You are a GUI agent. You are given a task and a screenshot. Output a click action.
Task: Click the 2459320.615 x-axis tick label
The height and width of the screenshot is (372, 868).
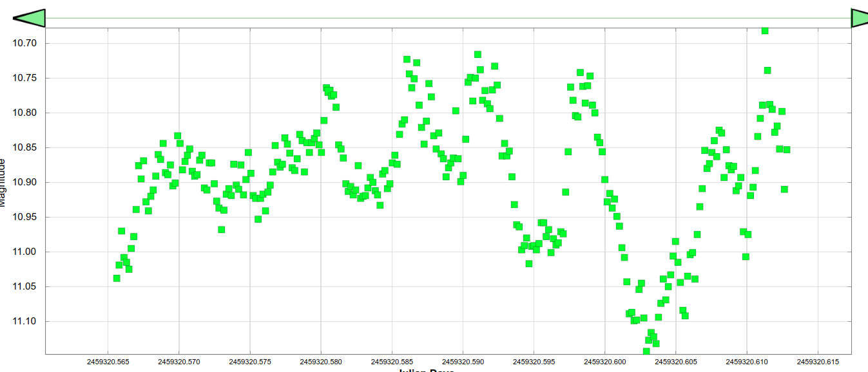coord(818,362)
